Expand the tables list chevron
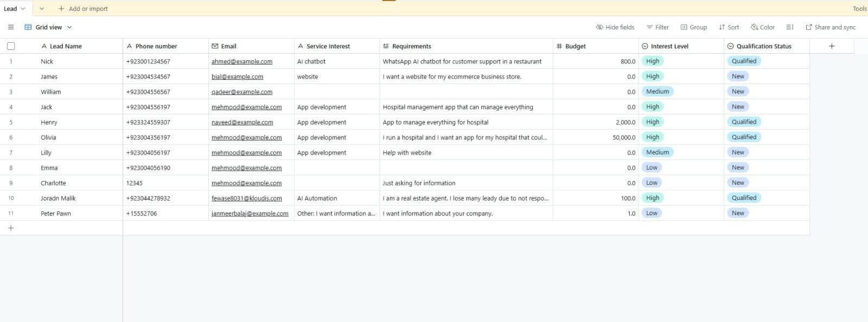The height and width of the screenshot is (322, 868). [42, 9]
